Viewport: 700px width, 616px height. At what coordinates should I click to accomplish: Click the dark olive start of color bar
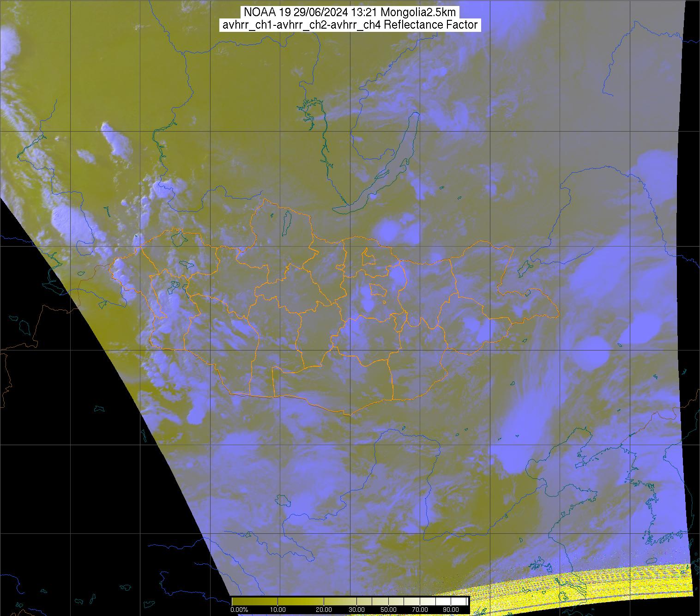240,601
